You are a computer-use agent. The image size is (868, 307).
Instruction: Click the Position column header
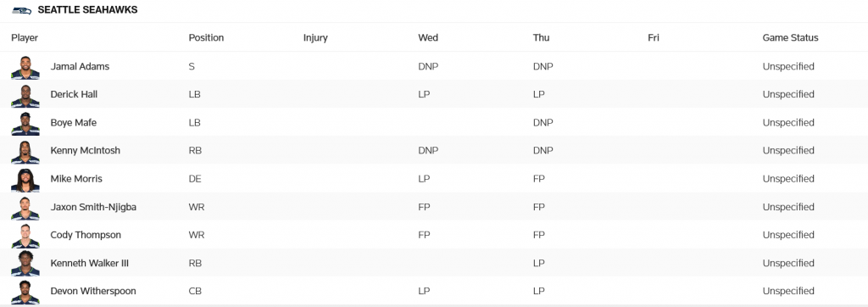tap(206, 37)
